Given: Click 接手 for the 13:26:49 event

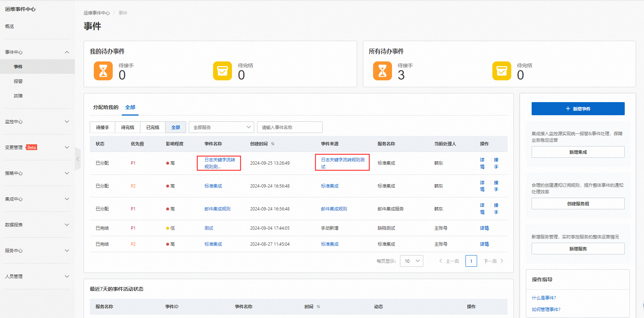Looking at the screenshot, I should tap(496, 163).
